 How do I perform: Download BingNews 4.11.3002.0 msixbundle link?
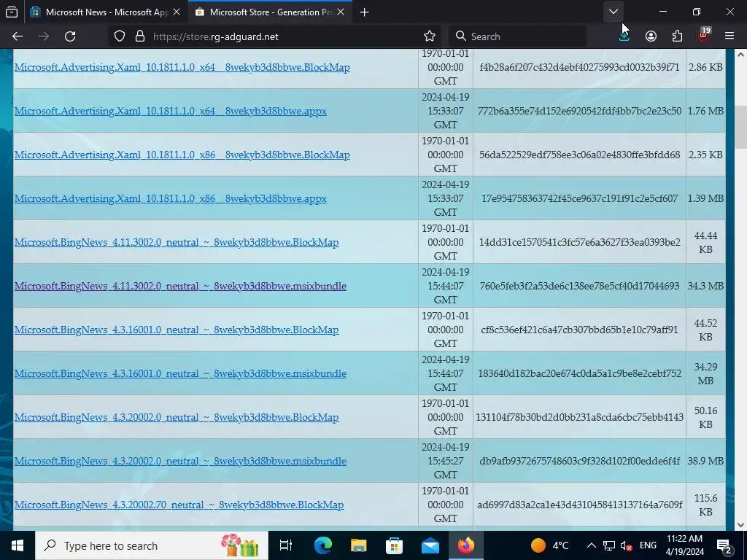point(180,286)
